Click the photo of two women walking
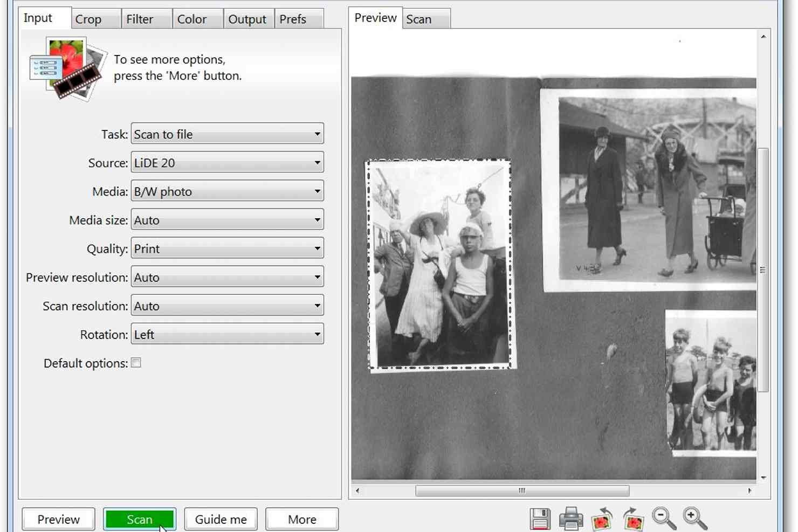This screenshot has width=798, height=532. [650, 190]
